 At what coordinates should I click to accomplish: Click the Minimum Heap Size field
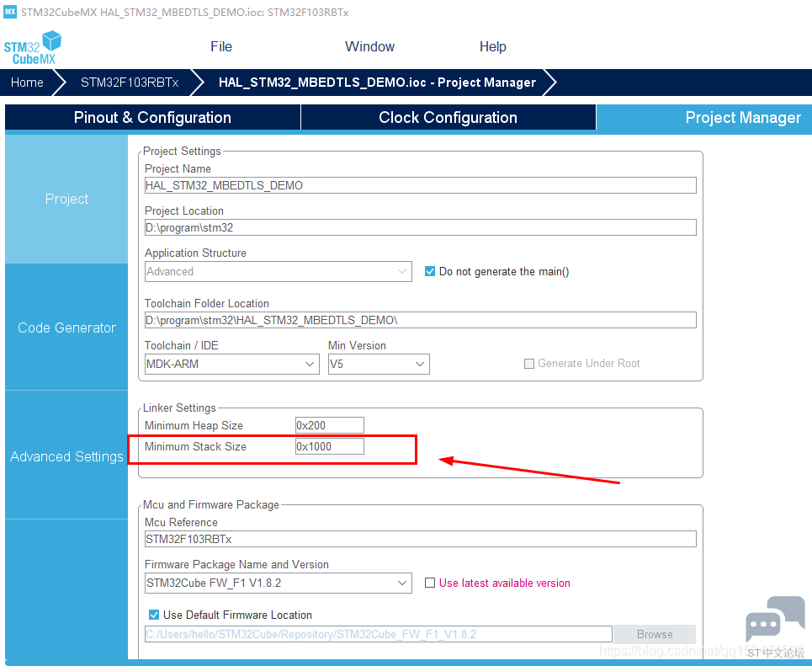(x=329, y=425)
